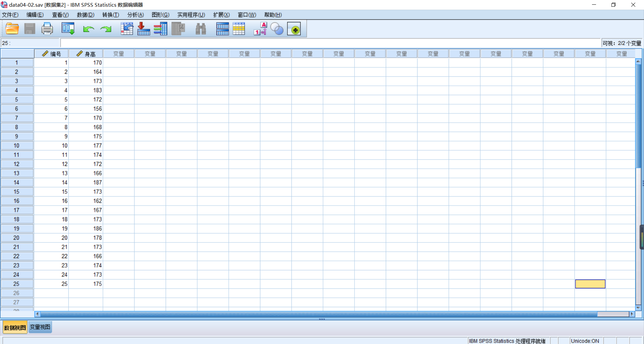Click height value 156 in row 6
This screenshot has width=644, height=344.
pos(86,109)
